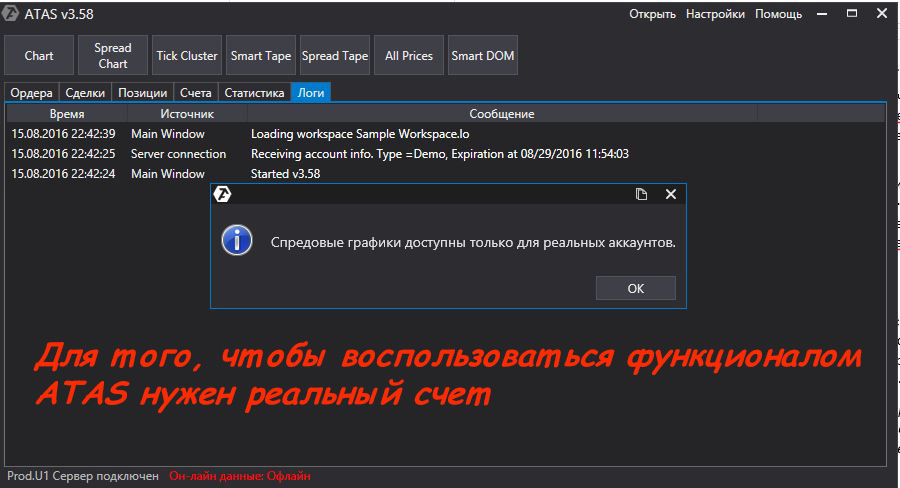Minimize the ATAS window
Viewport: 900px width, 488px height.
(x=822, y=14)
